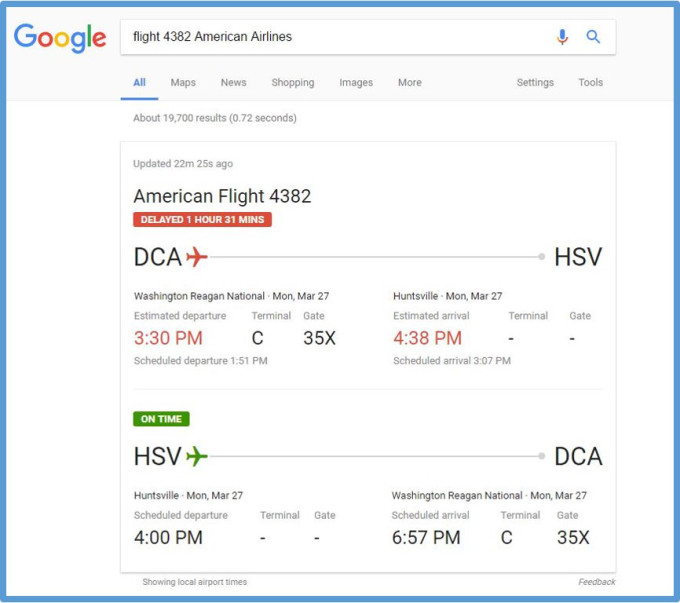Click the Delayed 1 hour 31 mins badge
The width and height of the screenshot is (680, 603).
tap(202, 220)
